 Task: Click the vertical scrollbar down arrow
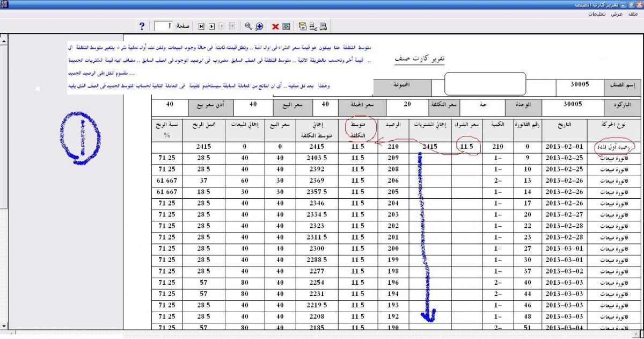click(5, 326)
